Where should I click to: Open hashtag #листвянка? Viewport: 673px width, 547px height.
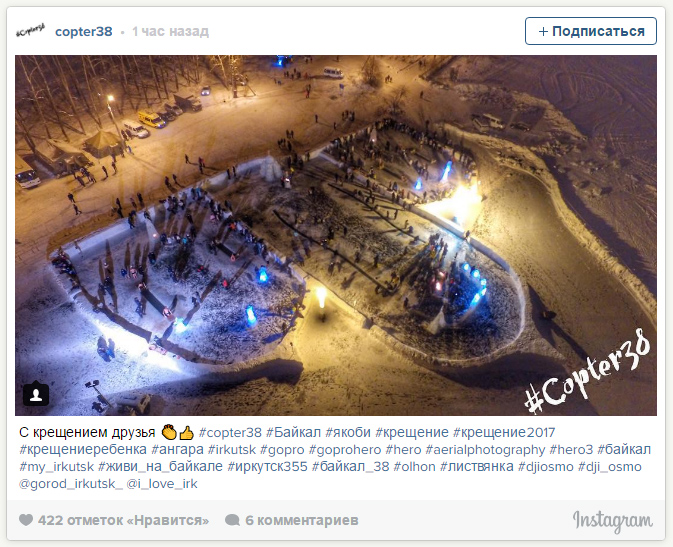(476, 467)
